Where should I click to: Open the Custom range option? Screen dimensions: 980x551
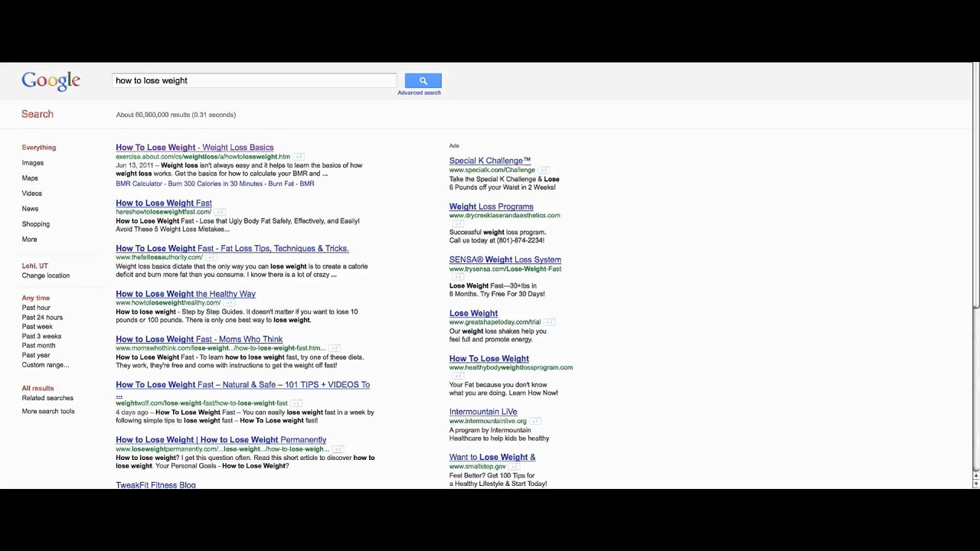pos(45,364)
